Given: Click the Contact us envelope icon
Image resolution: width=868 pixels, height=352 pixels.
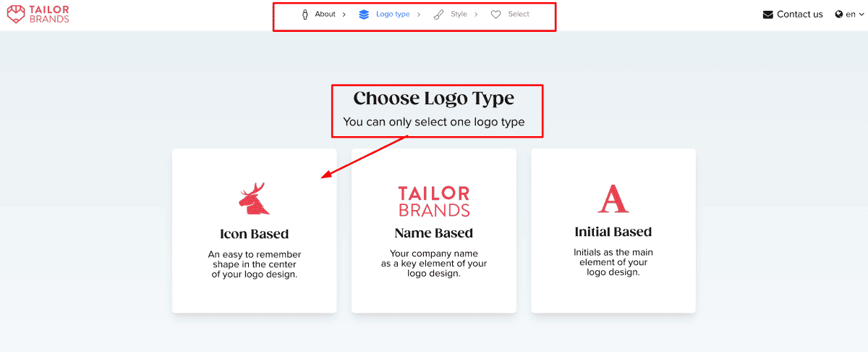Looking at the screenshot, I should coord(768,14).
